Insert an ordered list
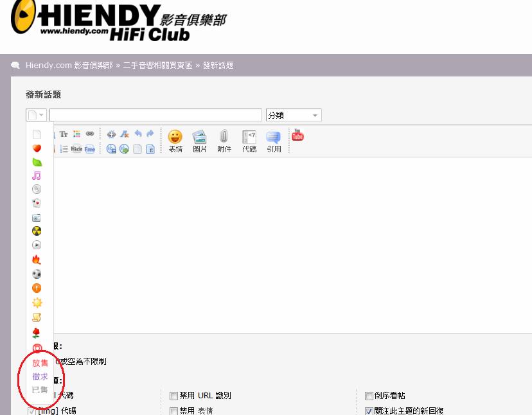The image size is (532, 415). [64, 149]
